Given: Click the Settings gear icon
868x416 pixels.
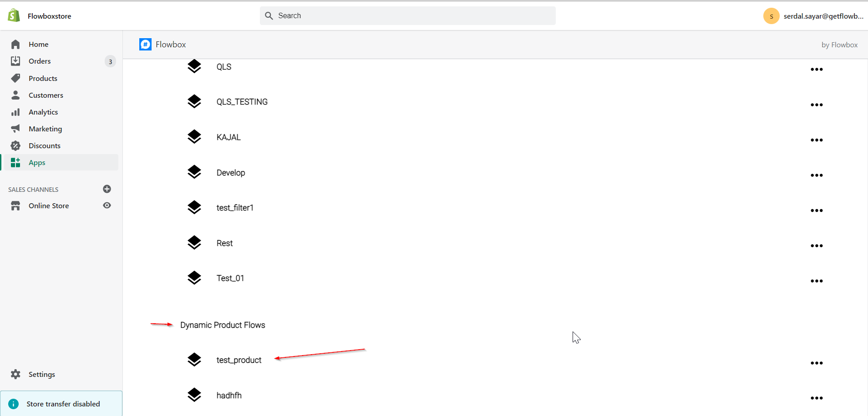Looking at the screenshot, I should [x=15, y=374].
